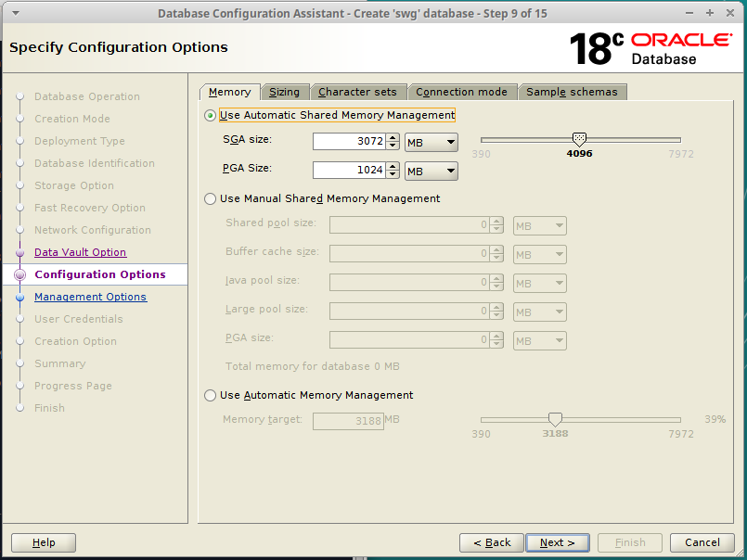This screenshot has height=560, width=747.
Task: Open the Buffer cache size unit dropdown
Action: (x=540, y=255)
